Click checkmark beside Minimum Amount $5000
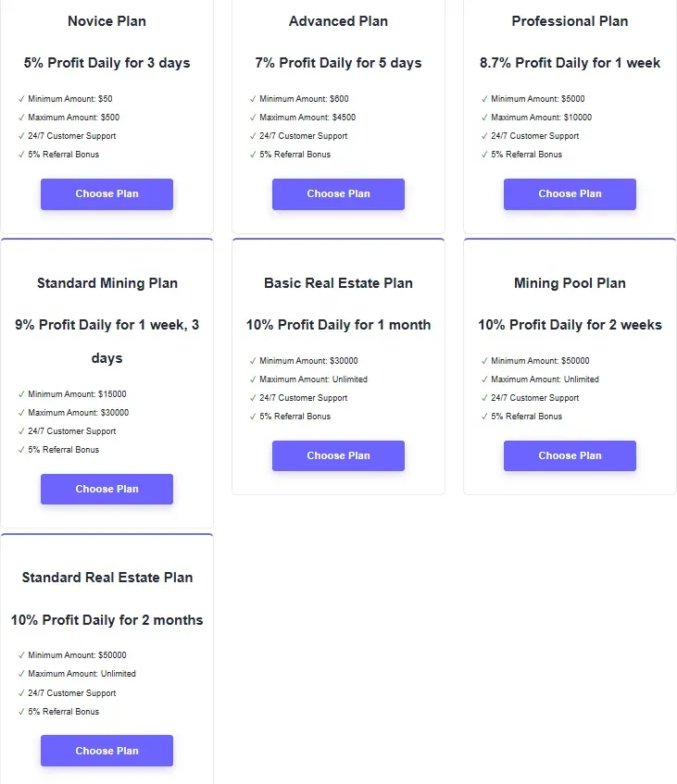677x784 pixels. (484, 99)
